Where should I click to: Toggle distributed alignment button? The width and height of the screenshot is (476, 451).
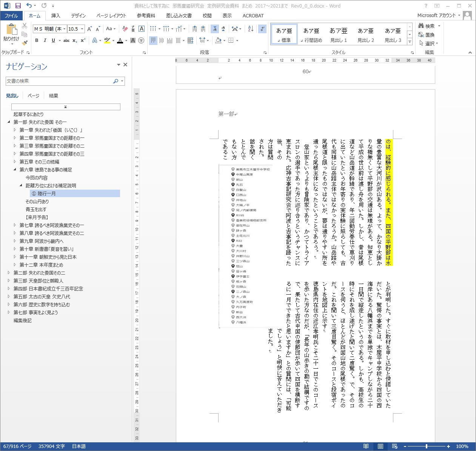click(191, 40)
